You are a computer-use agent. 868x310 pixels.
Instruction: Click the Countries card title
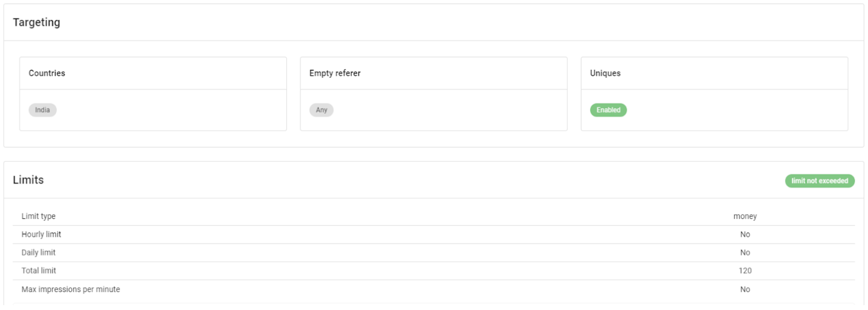pyautogui.click(x=47, y=73)
